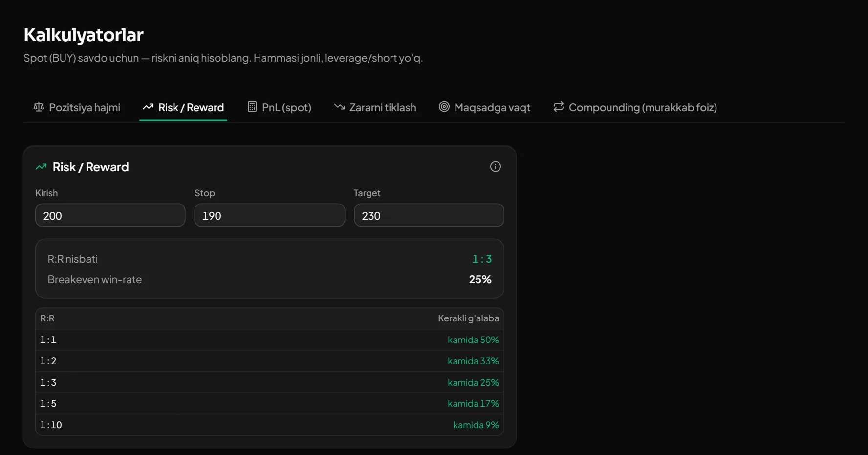
Task: Focus the Stop input showing 190
Action: click(x=270, y=215)
